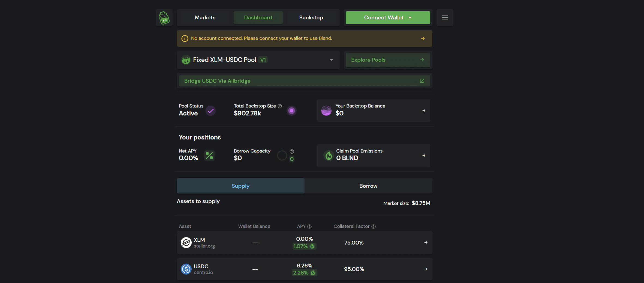Click the Blend logo icon
The height and width of the screenshot is (283, 644).
click(x=164, y=18)
